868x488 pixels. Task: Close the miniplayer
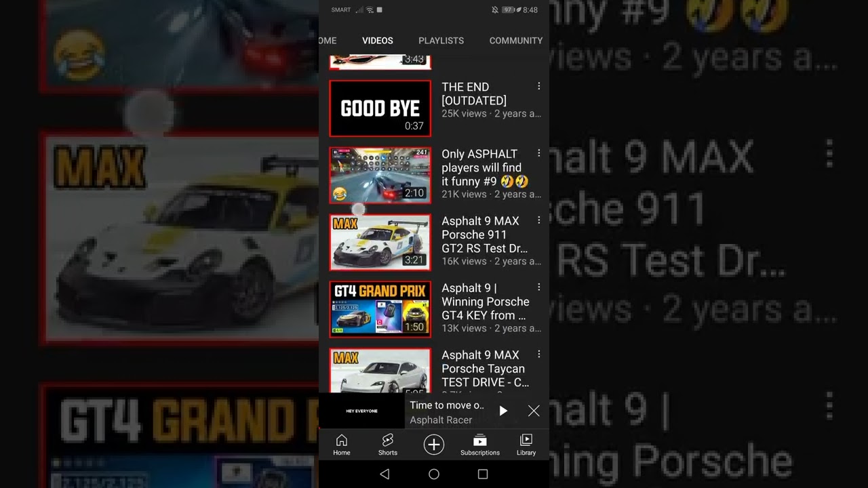point(534,411)
